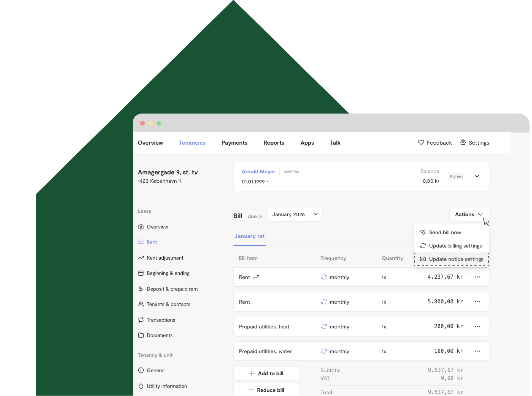This screenshot has height=396, width=532.
Task: Open more options for Prepaid utilities, water
Action: click(478, 351)
